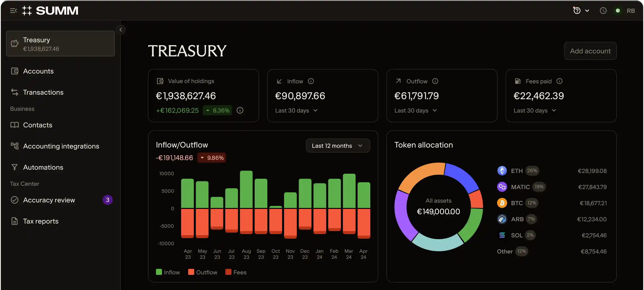Collapse sidebar with chevron arrow button

(x=121, y=30)
